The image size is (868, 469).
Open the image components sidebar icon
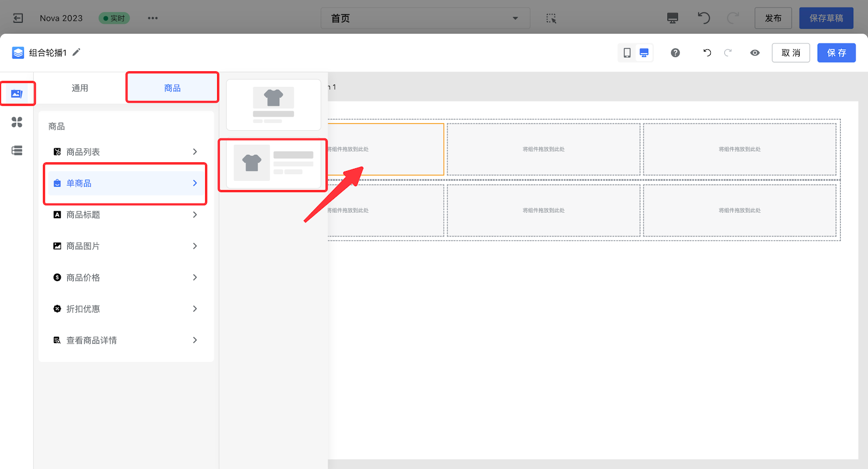17,94
